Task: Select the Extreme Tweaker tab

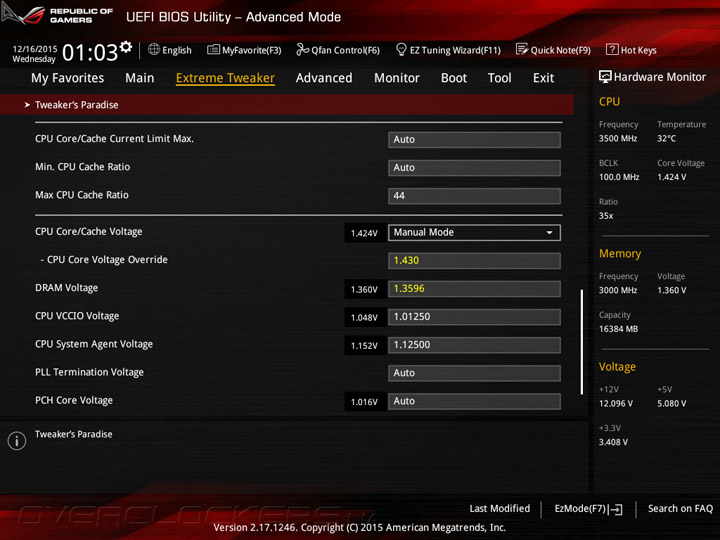Action: (x=225, y=78)
